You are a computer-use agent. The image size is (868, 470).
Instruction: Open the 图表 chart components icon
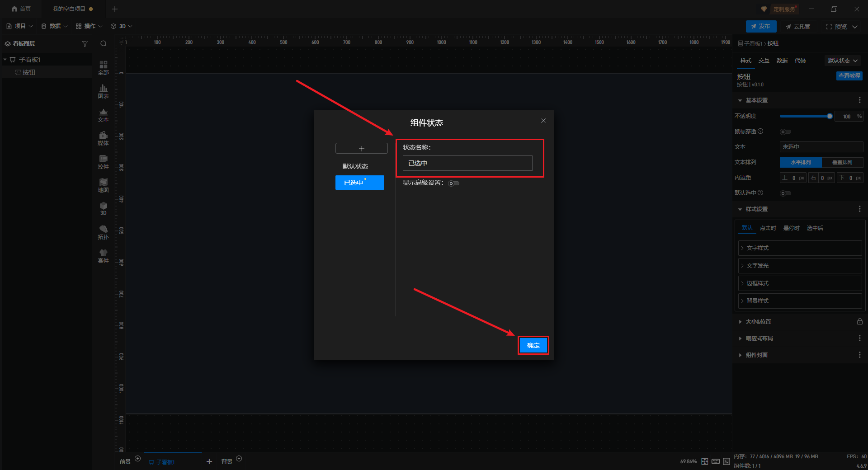[x=103, y=91]
